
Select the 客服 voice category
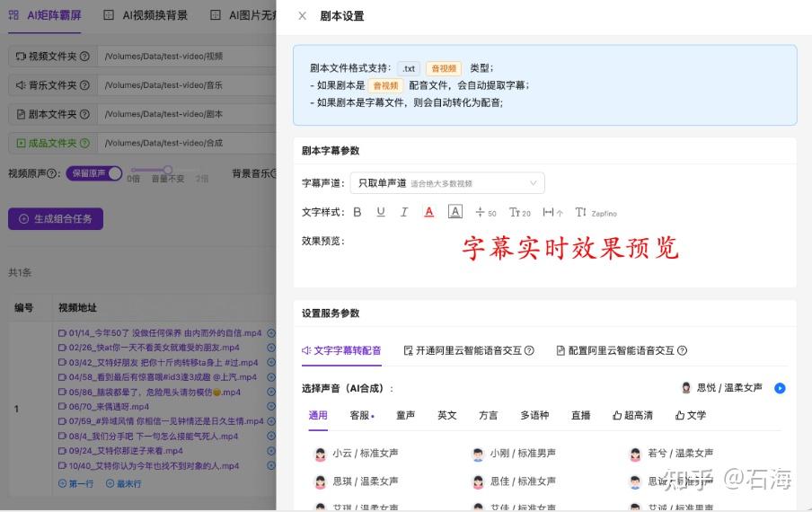click(x=361, y=415)
